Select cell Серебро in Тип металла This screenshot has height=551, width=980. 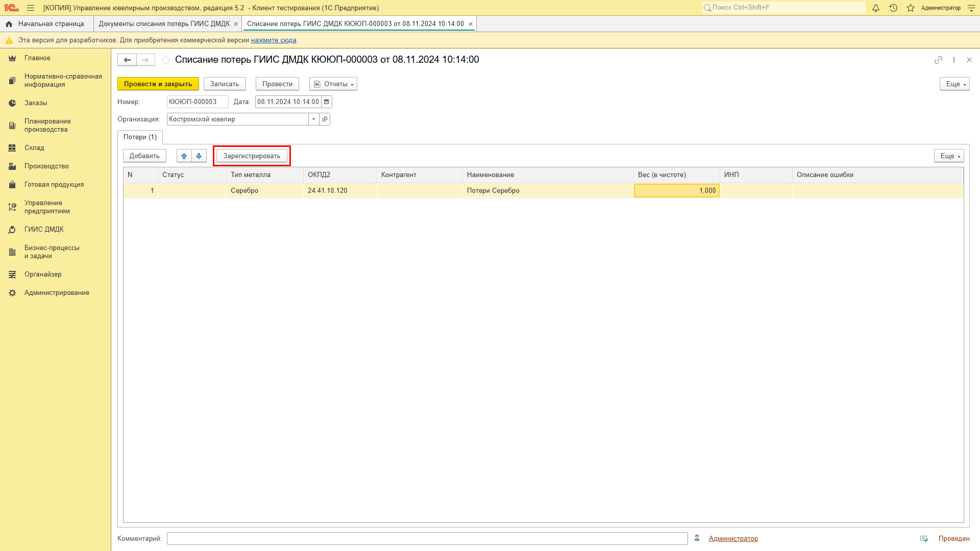pyautogui.click(x=264, y=191)
